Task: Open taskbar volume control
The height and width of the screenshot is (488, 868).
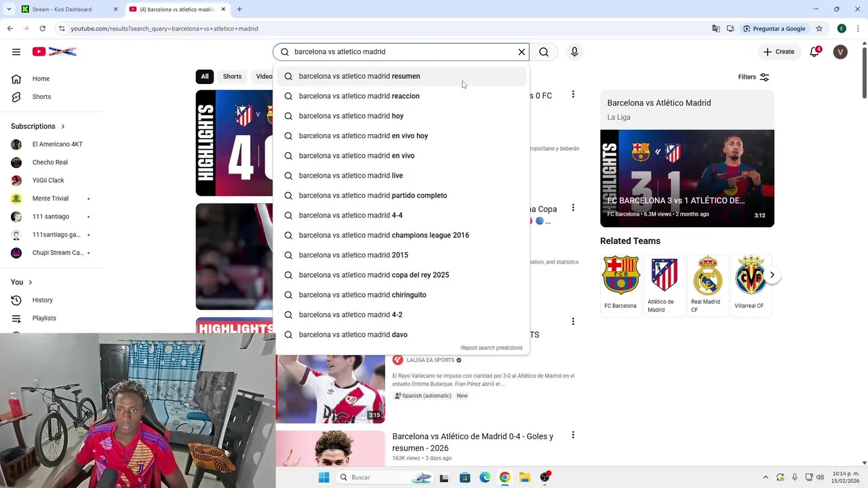Action: [x=820, y=477]
